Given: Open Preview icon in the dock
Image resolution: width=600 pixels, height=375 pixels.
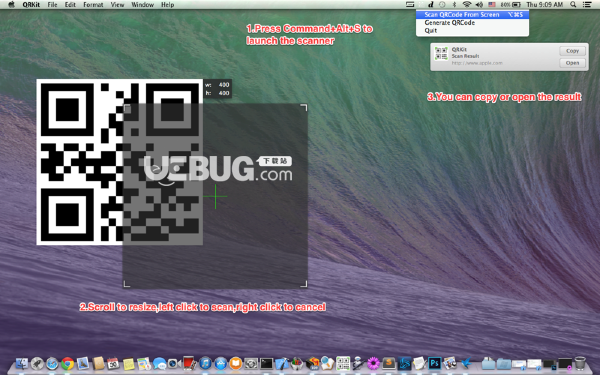Looking at the screenshot, I should coord(450,364).
